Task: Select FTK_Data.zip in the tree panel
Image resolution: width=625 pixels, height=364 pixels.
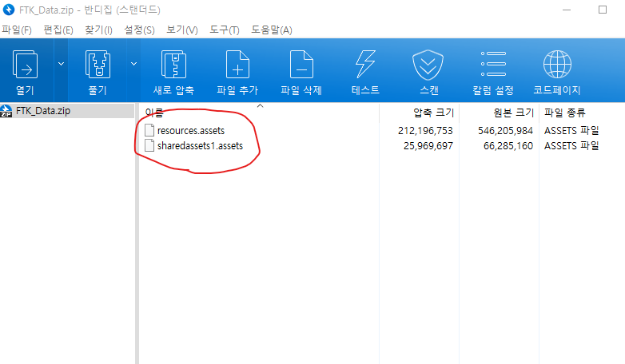Action: pos(43,111)
